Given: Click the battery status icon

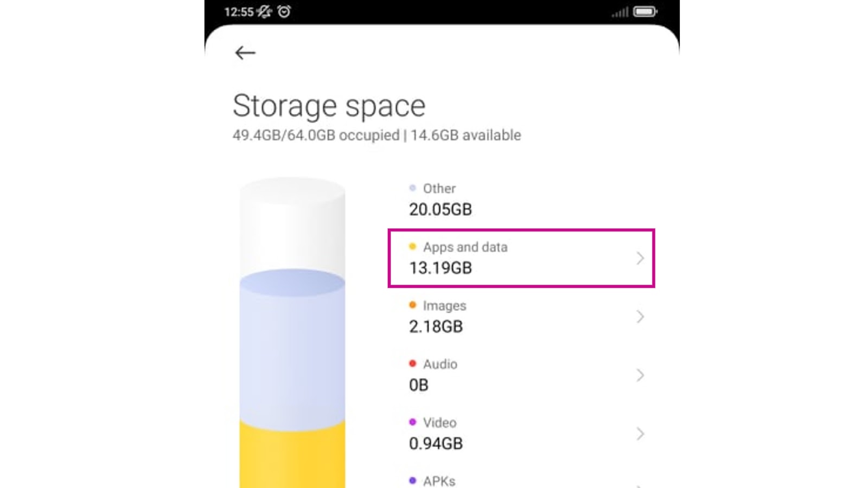Looking at the screenshot, I should pos(645,11).
